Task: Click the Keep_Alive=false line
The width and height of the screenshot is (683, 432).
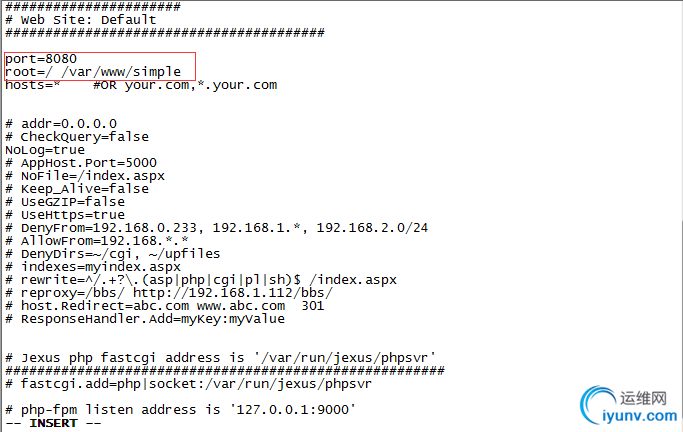Action: [x=77, y=189]
